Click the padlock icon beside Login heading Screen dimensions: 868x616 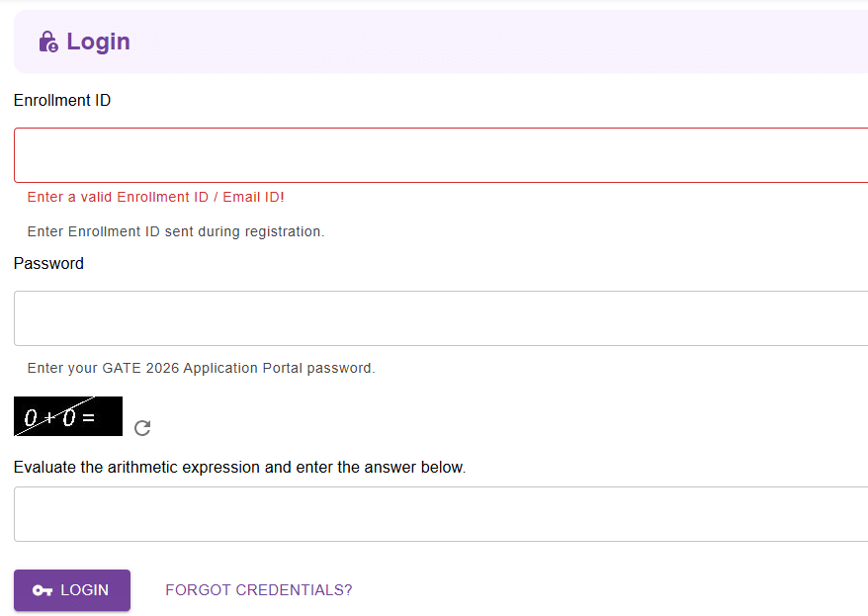pos(47,41)
